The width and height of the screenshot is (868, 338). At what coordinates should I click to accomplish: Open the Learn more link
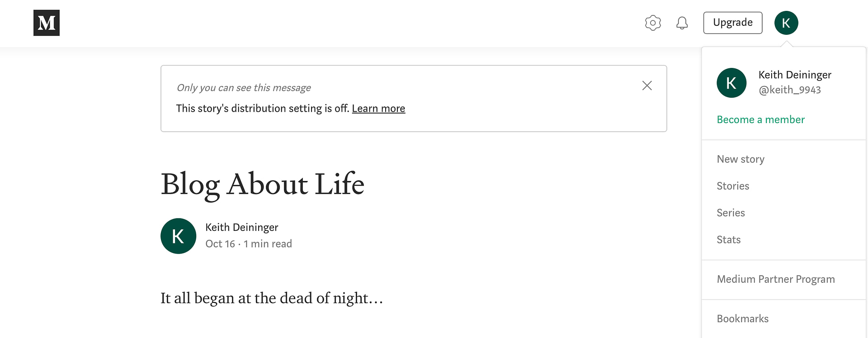pyautogui.click(x=378, y=109)
